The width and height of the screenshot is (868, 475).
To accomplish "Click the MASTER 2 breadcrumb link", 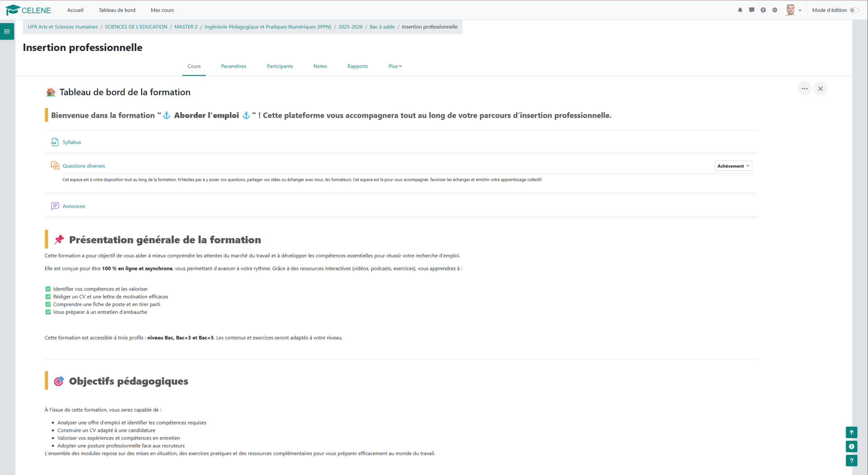I will click(x=186, y=27).
